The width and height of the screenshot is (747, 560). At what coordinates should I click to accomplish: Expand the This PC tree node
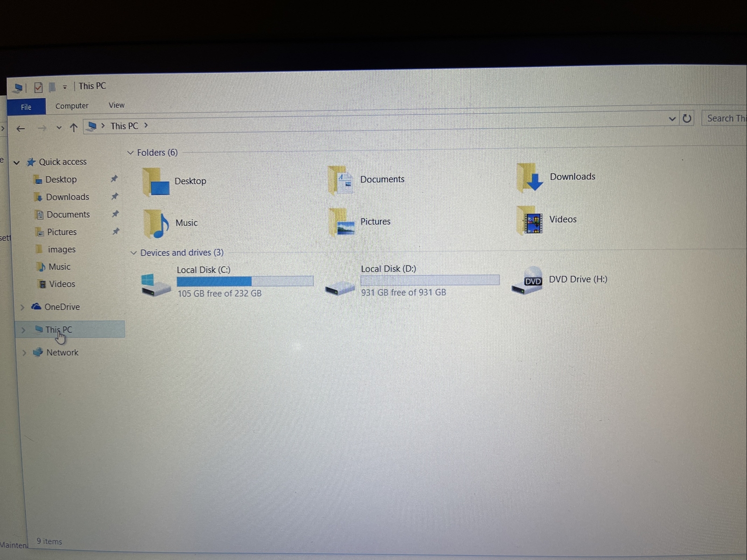[x=23, y=330]
